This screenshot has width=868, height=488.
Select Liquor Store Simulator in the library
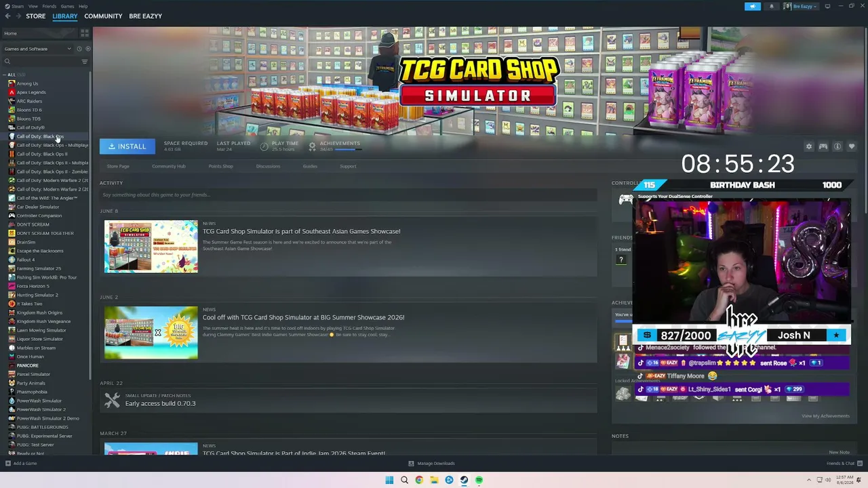[x=39, y=339]
